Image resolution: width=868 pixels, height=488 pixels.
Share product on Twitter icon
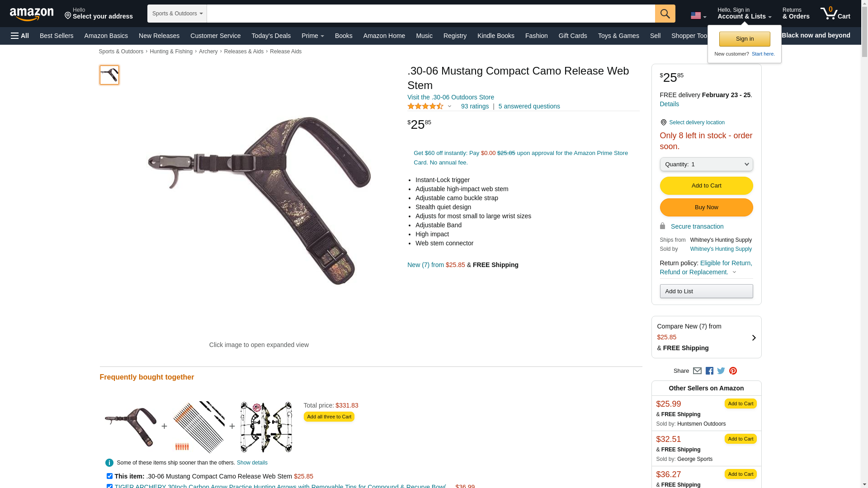coord(721,371)
